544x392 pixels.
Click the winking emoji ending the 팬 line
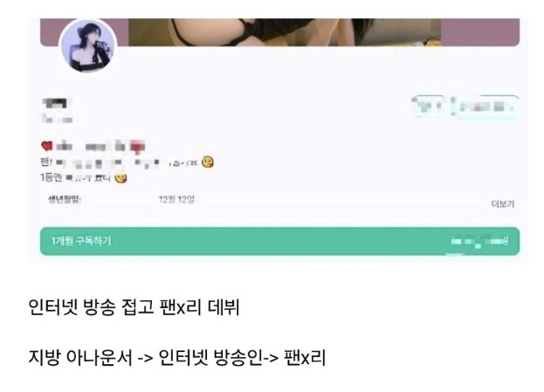(208, 162)
